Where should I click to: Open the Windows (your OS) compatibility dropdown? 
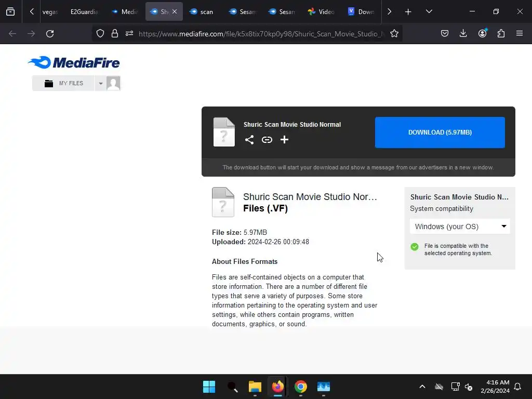pyautogui.click(x=460, y=227)
